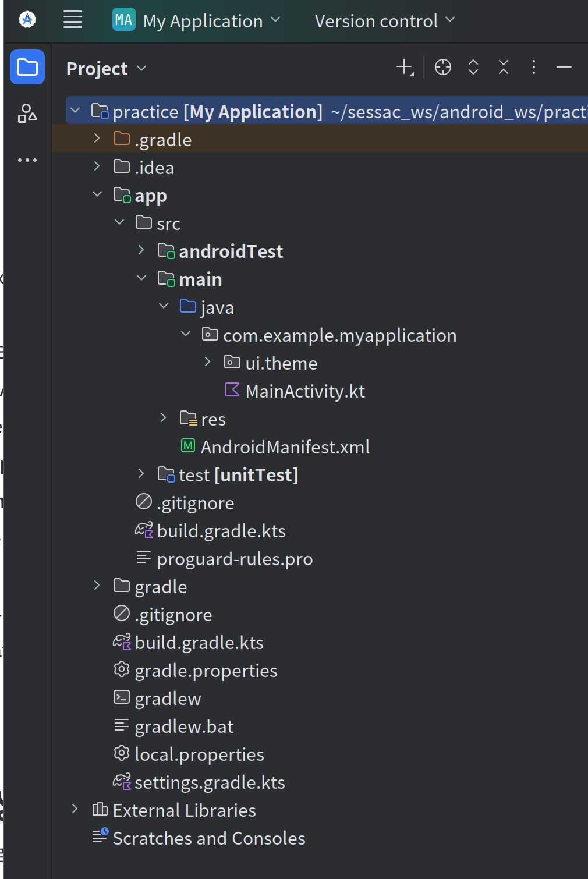Expand the res folder
588x879 pixels.
click(164, 418)
